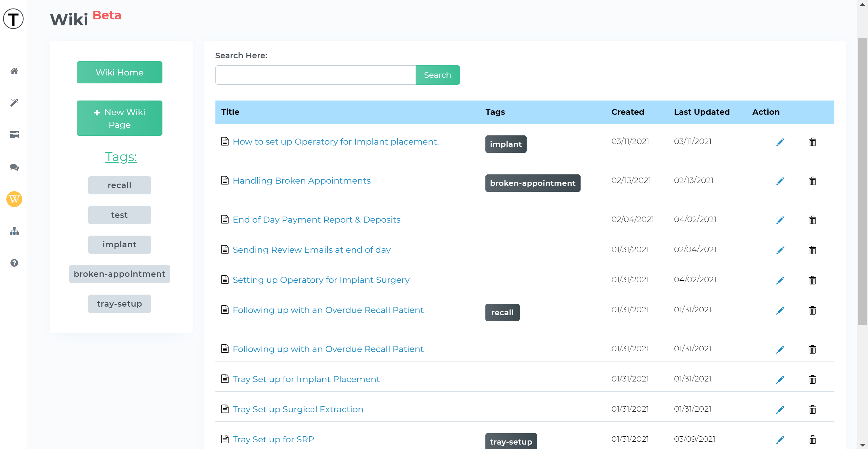
Task: Delete the Operatory for Implant placement page
Action: [x=812, y=142]
